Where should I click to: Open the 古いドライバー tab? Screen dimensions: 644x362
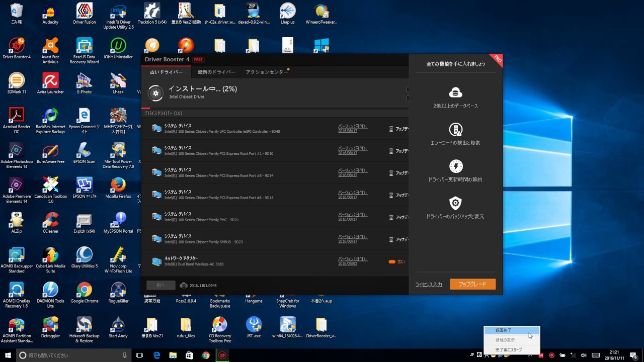pos(166,72)
